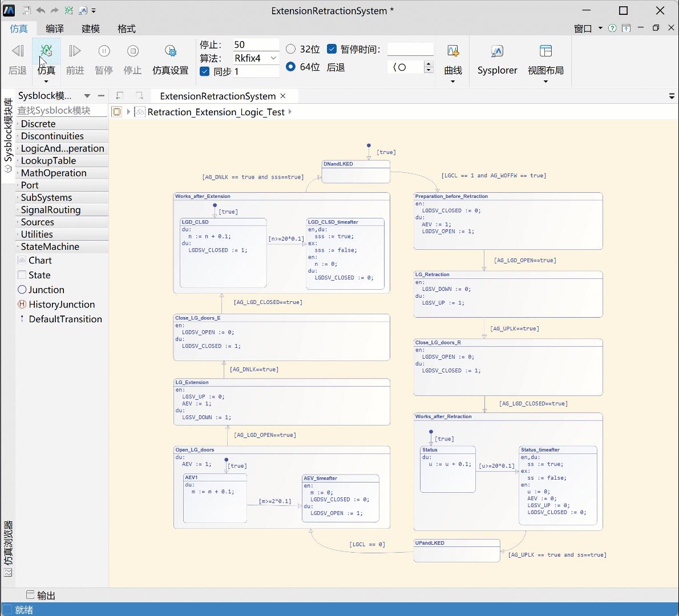Screen dimensions: 679x616
Task: Select the 64位 radio button
Action: click(x=291, y=67)
